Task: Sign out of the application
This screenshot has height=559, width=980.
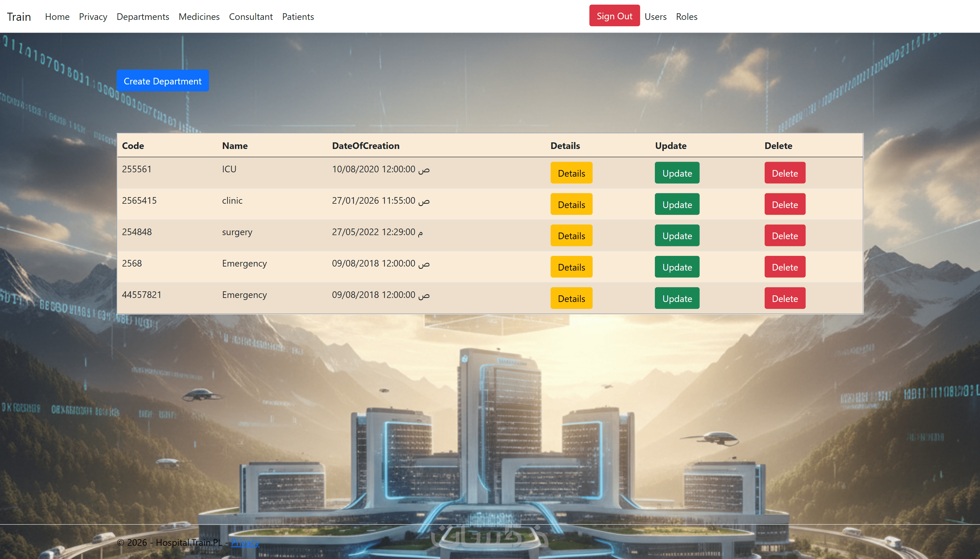Action: click(614, 16)
